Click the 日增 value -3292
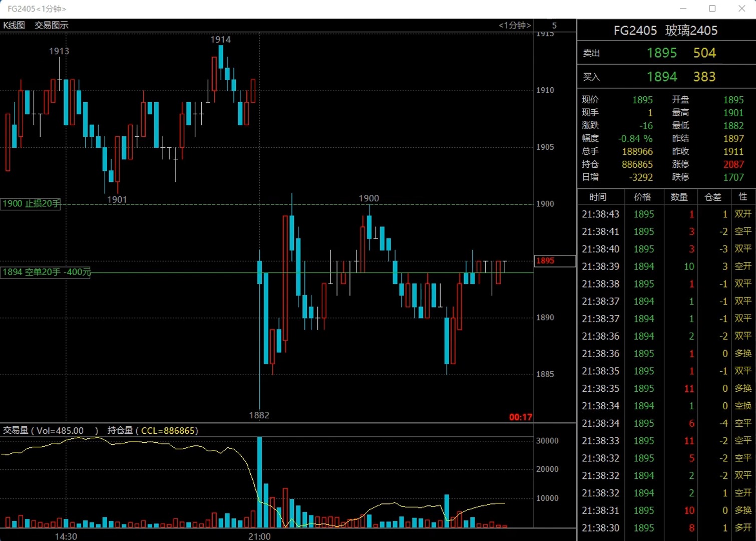The image size is (756, 541). pos(641,177)
